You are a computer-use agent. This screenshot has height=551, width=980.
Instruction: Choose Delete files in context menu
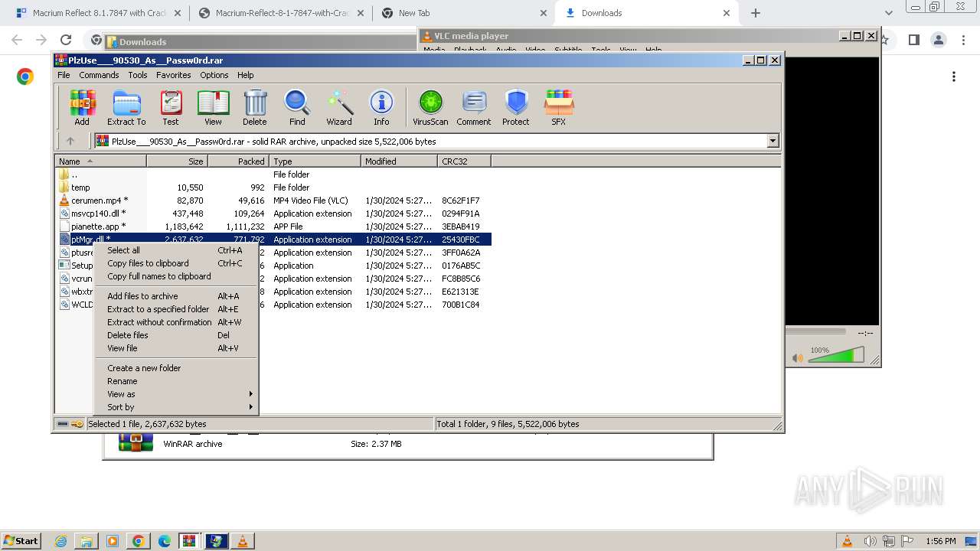click(x=176, y=335)
